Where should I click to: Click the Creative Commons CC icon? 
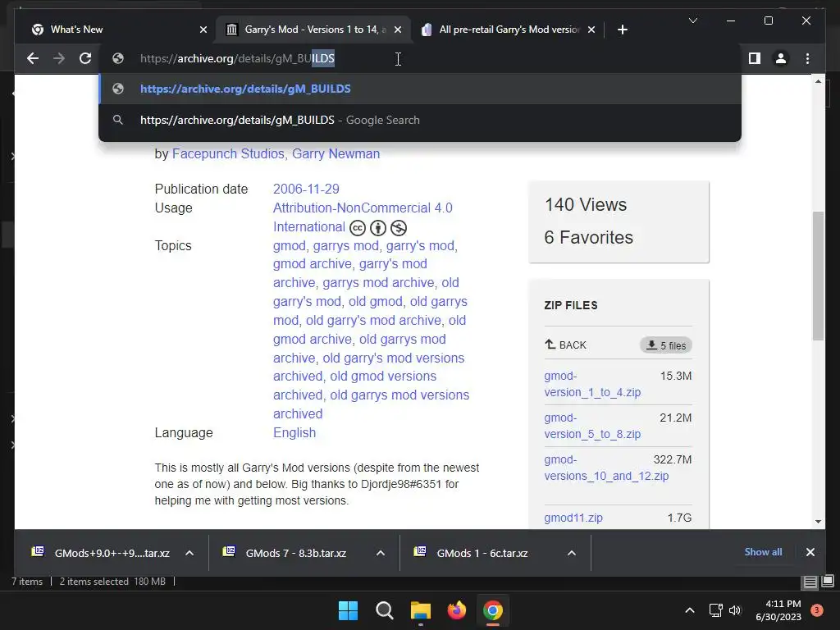click(358, 228)
